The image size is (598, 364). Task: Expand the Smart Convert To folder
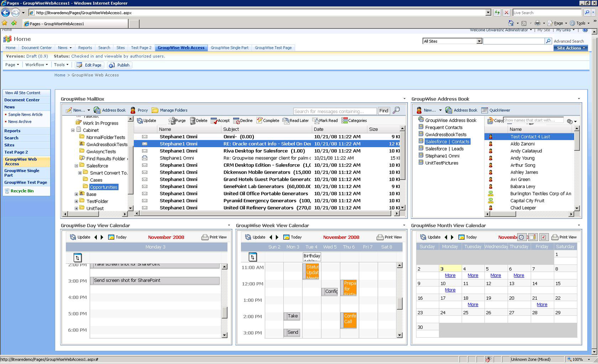coord(80,173)
